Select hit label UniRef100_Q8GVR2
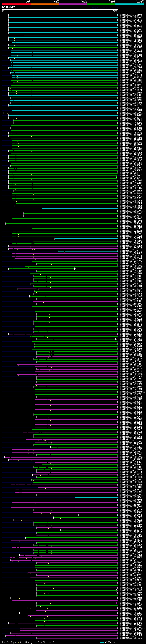 (x=131, y=254)
